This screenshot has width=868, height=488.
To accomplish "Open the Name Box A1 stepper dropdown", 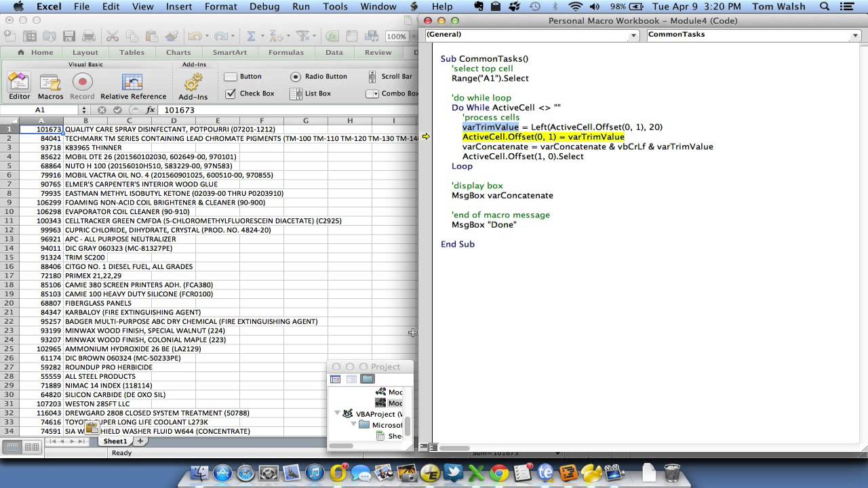I will pyautogui.click(x=84, y=110).
